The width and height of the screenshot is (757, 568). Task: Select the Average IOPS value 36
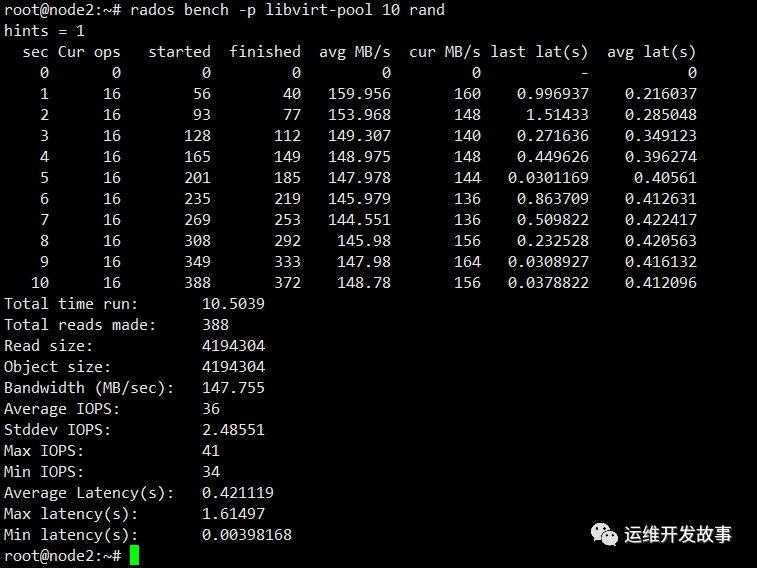click(x=211, y=409)
